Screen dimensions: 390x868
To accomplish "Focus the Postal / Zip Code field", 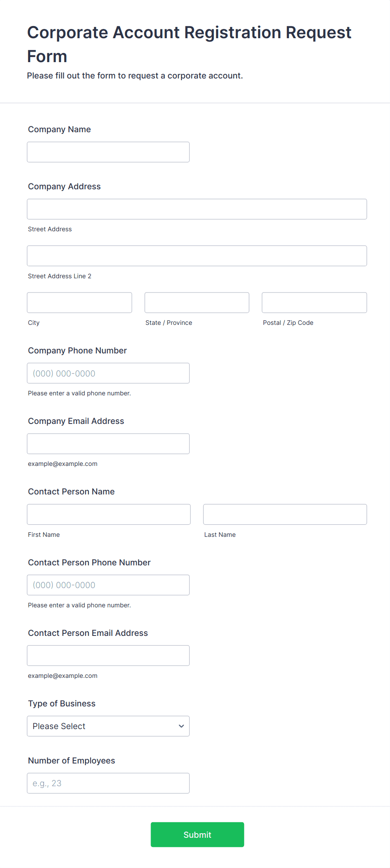I will pos(314,303).
